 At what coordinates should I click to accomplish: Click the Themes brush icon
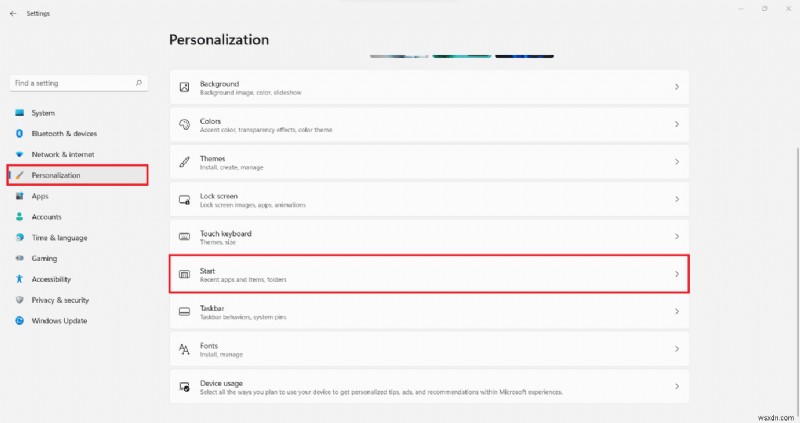point(184,162)
